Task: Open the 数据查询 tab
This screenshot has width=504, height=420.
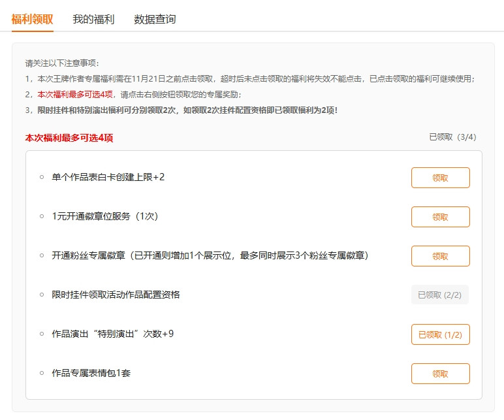Action: click(x=155, y=20)
